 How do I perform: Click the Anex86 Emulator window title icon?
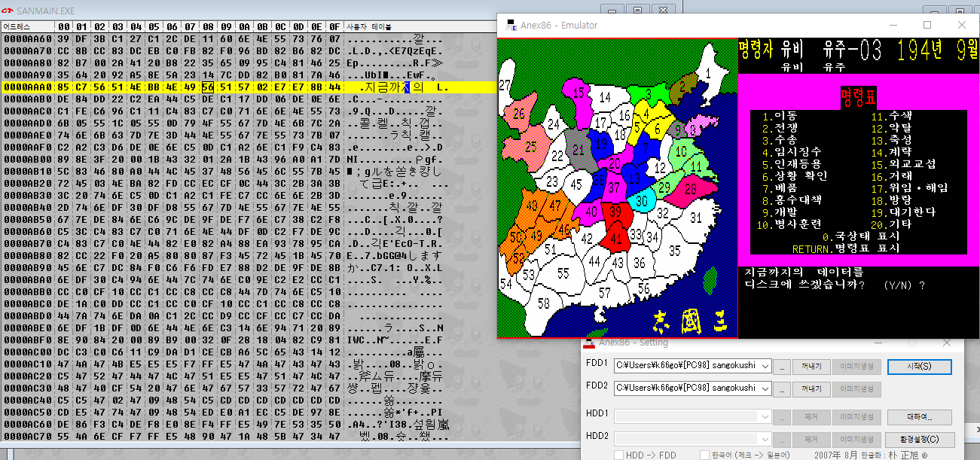click(511, 25)
